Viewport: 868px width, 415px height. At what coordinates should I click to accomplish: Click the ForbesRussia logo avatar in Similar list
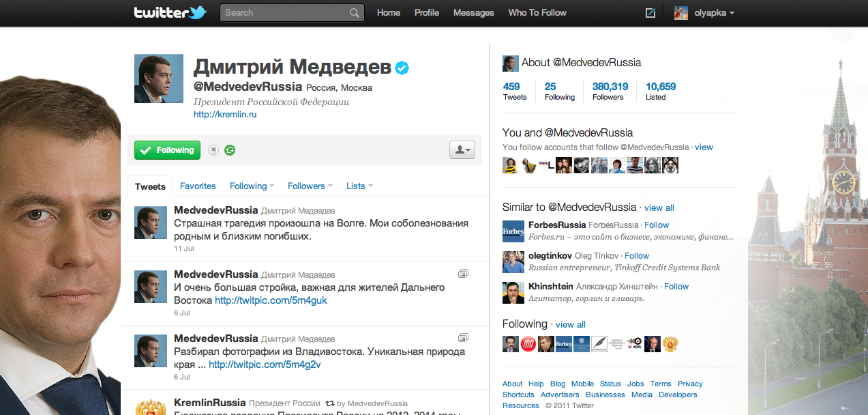513,231
